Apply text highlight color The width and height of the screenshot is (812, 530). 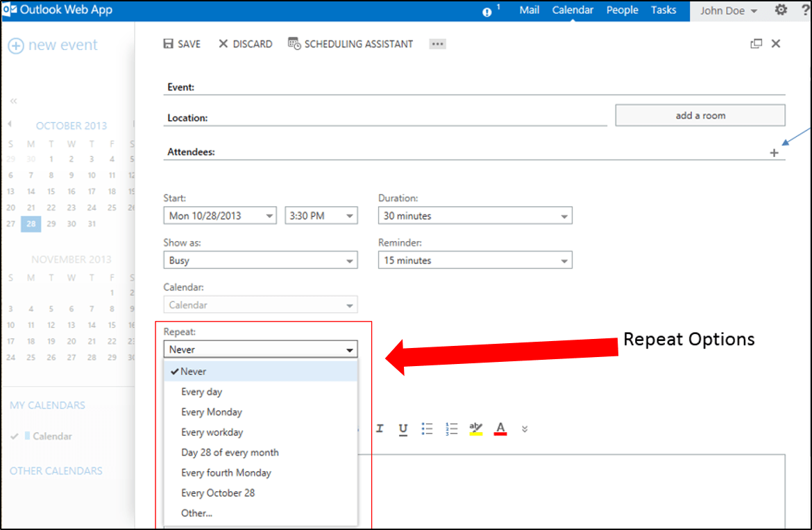[476, 429]
